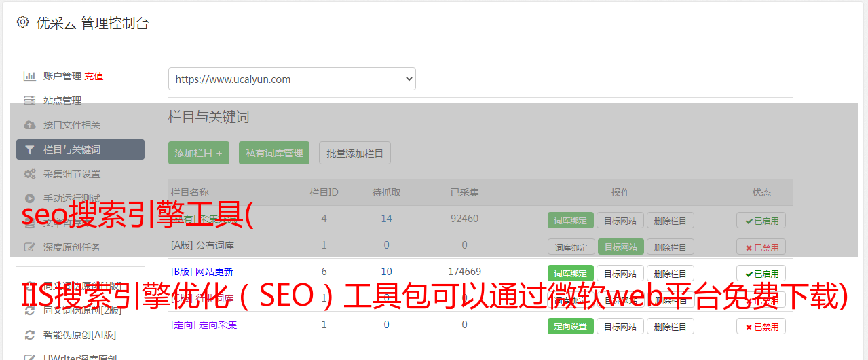Click the [A版] 公有词库 name cell
Image resolution: width=868 pixels, height=360 pixels.
click(x=202, y=245)
